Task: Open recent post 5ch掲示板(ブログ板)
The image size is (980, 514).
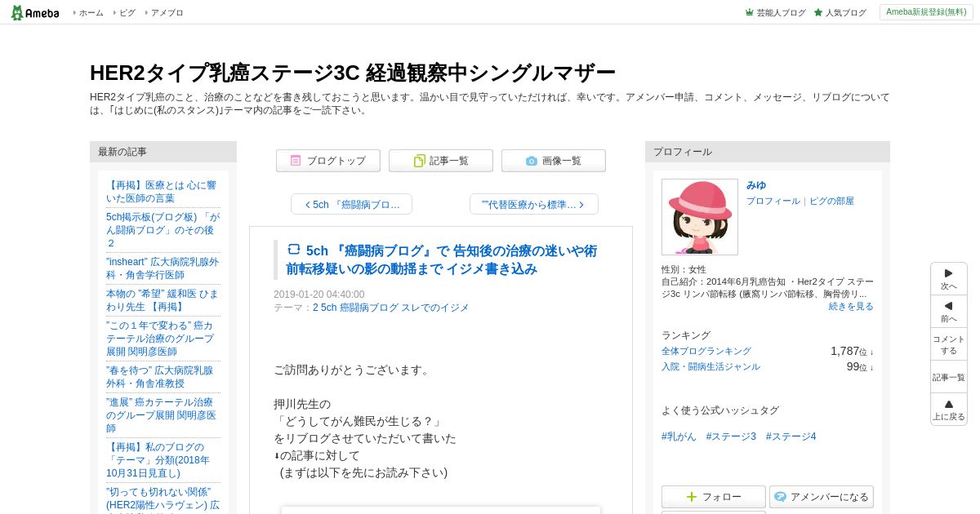Action: (x=163, y=230)
